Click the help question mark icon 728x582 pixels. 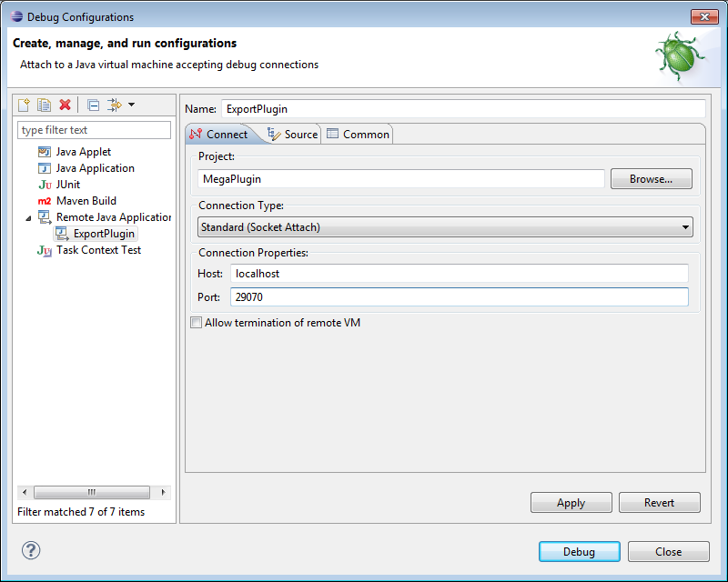(31, 550)
